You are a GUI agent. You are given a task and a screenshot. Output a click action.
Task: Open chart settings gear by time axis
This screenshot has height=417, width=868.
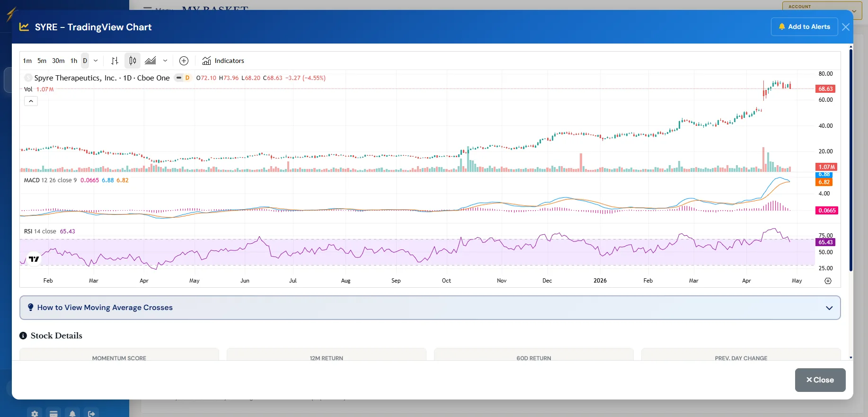point(828,281)
